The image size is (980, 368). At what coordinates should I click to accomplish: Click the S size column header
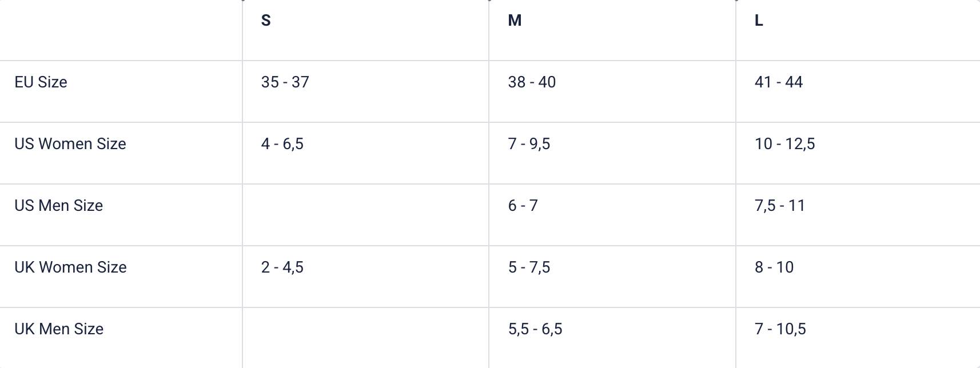coord(266,21)
